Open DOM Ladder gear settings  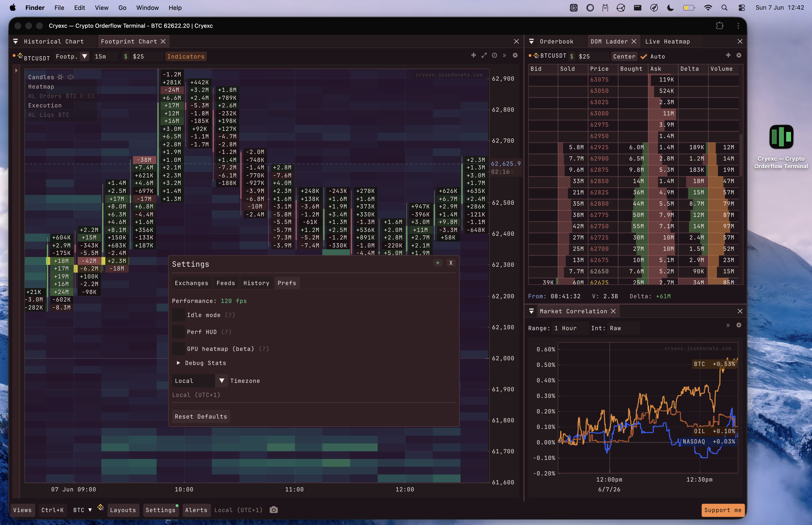click(x=739, y=55)
